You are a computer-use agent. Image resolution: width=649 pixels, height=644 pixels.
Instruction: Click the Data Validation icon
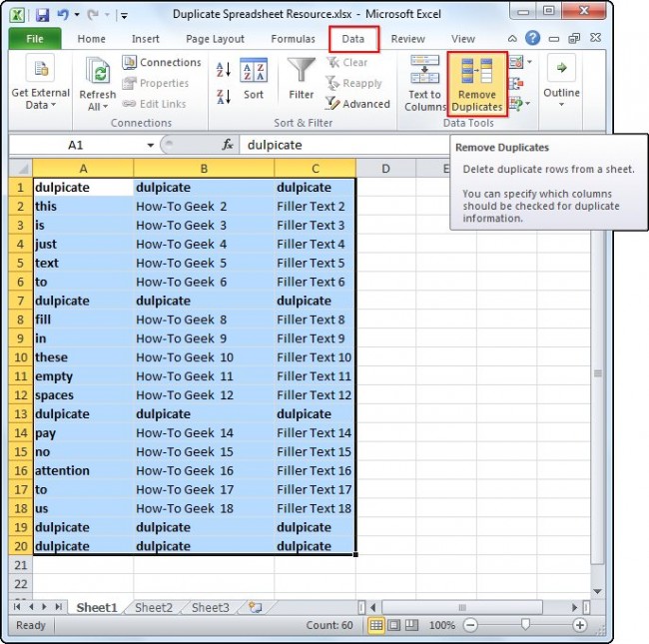(516, 63)
